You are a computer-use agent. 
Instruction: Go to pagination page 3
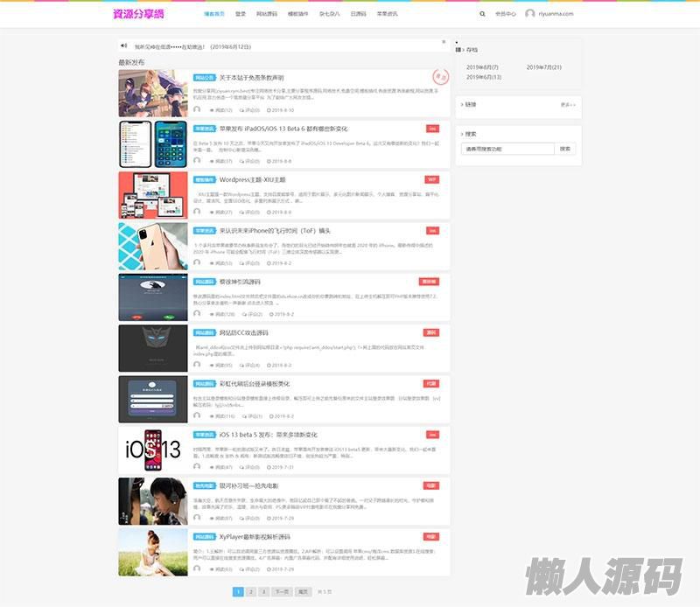pyautogui.click(x=264, y=591)
